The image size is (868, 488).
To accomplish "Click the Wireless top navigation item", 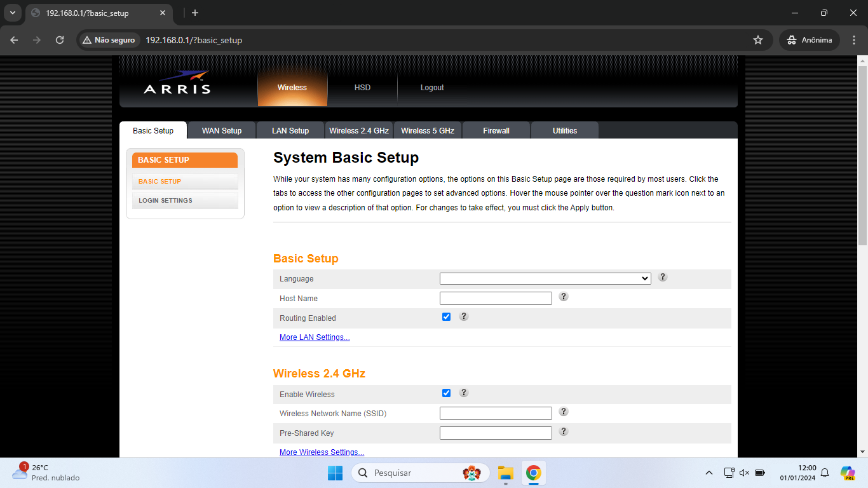I will [x=292, y=88].
